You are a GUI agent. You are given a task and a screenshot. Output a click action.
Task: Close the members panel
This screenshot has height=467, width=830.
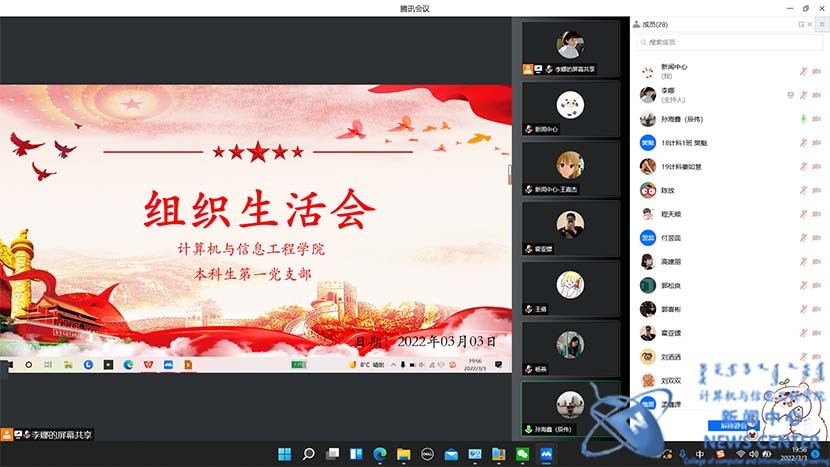(808, 24)
